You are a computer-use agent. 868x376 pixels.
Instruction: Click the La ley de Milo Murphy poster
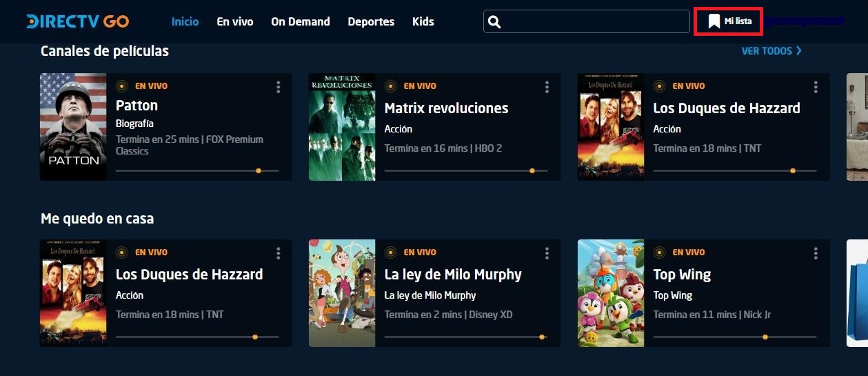pos(342,293)
